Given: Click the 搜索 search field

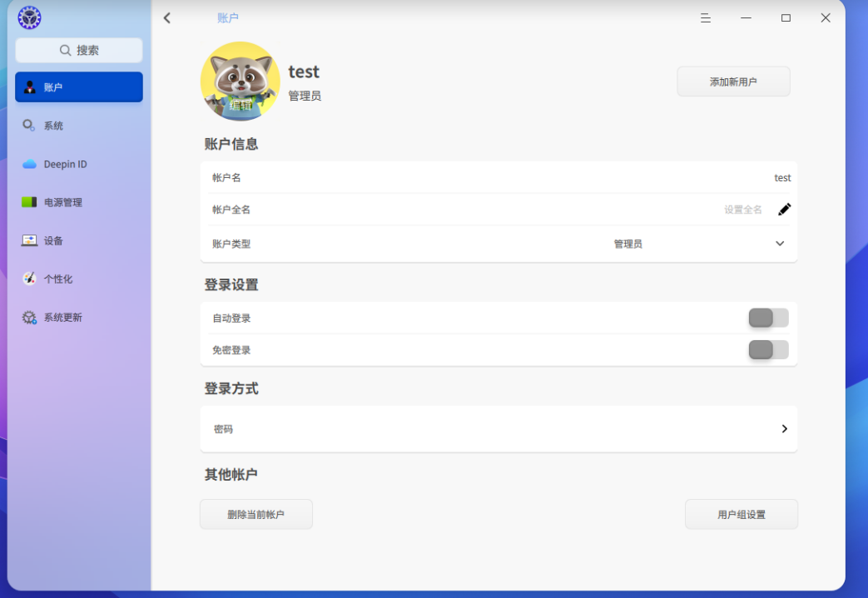Looking at the screenshot, I should click(x=79, y=51).
